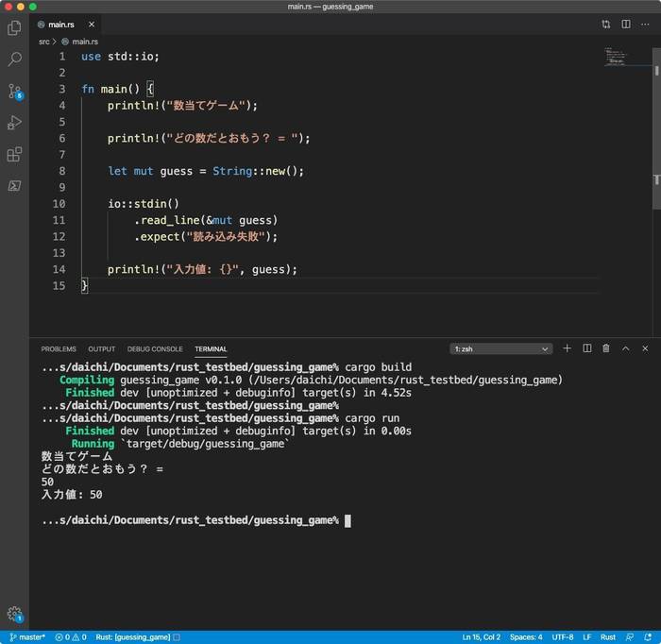Click 'cargo run' command in terminal

[372, 418]
